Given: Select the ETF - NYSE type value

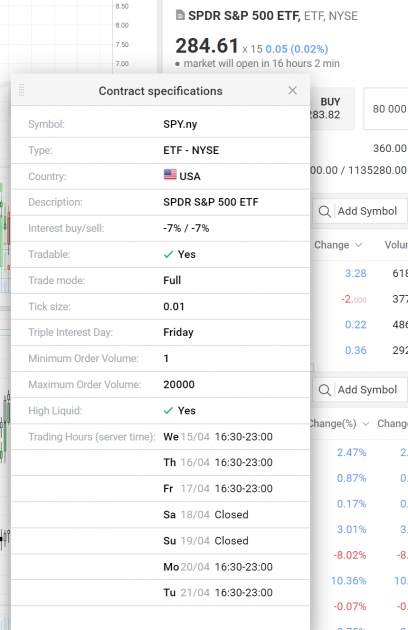Looking at the screenshot, I should pos(191,150).
